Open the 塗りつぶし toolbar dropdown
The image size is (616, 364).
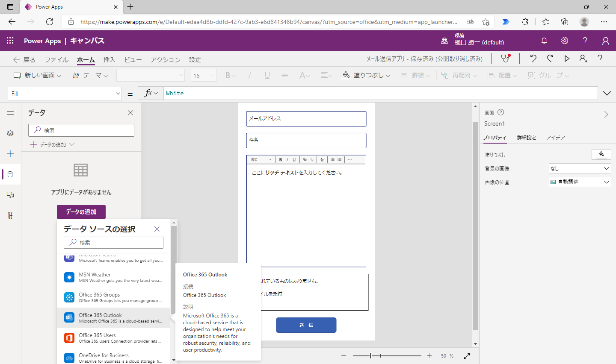(x=366, y=75)
